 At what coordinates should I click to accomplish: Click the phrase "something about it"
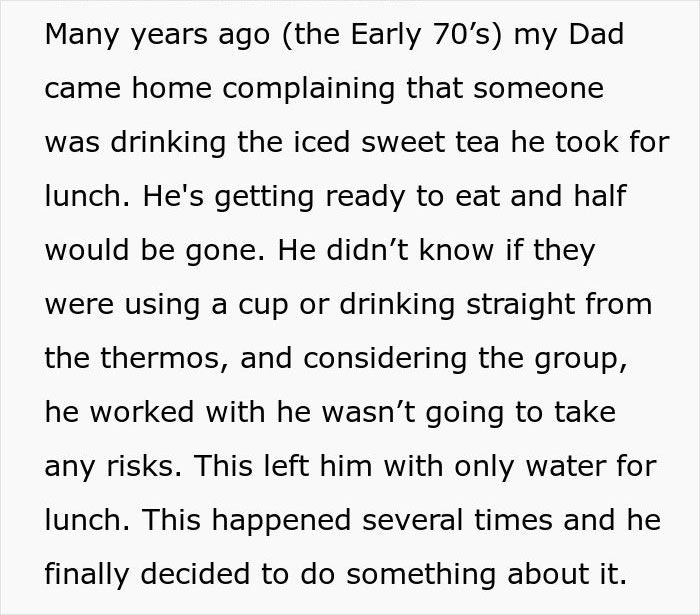click(x=485, y=574)
